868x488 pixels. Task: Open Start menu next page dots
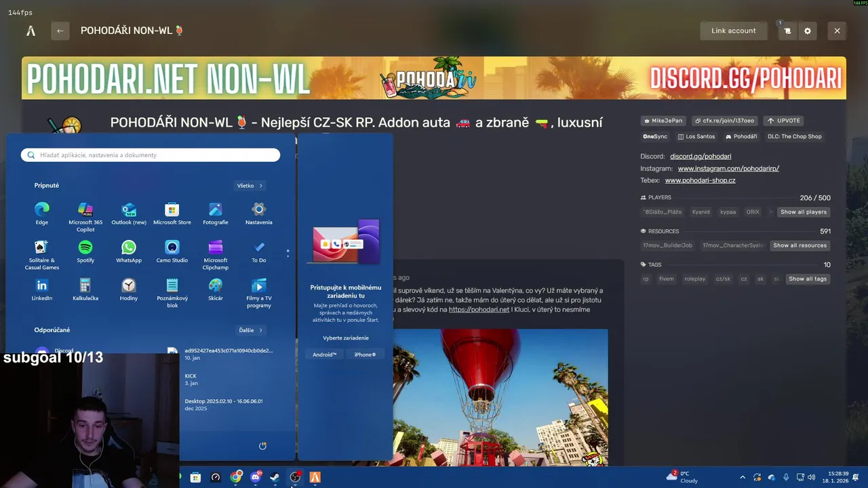(288, 253)
